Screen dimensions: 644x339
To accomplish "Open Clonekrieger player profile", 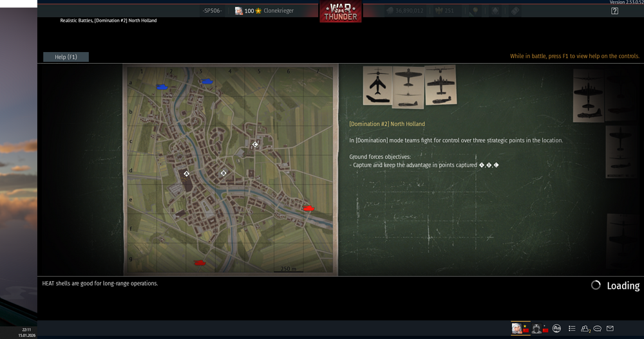I will tap(264, 11).
